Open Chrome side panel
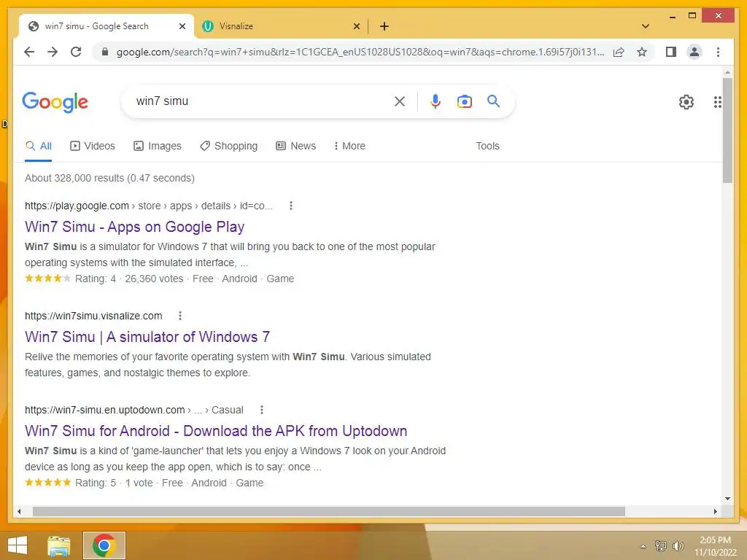The image size is (747, 560). coord(671,52)
